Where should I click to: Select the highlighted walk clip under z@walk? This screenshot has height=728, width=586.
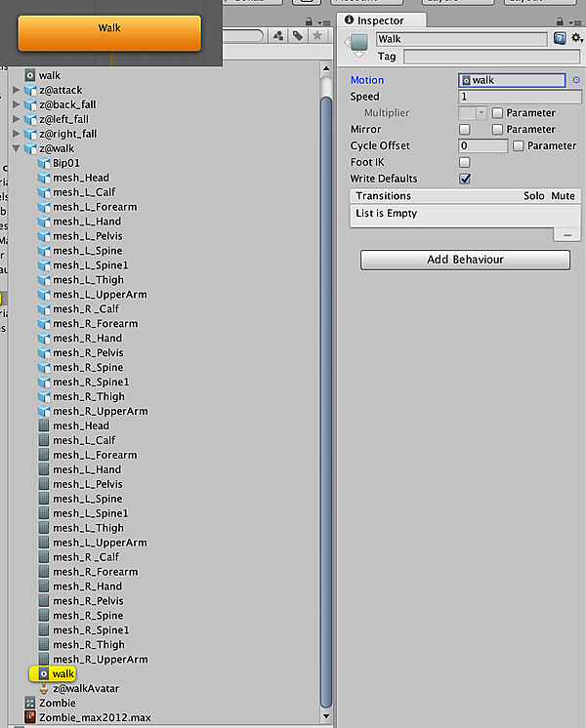click(53, 673)
